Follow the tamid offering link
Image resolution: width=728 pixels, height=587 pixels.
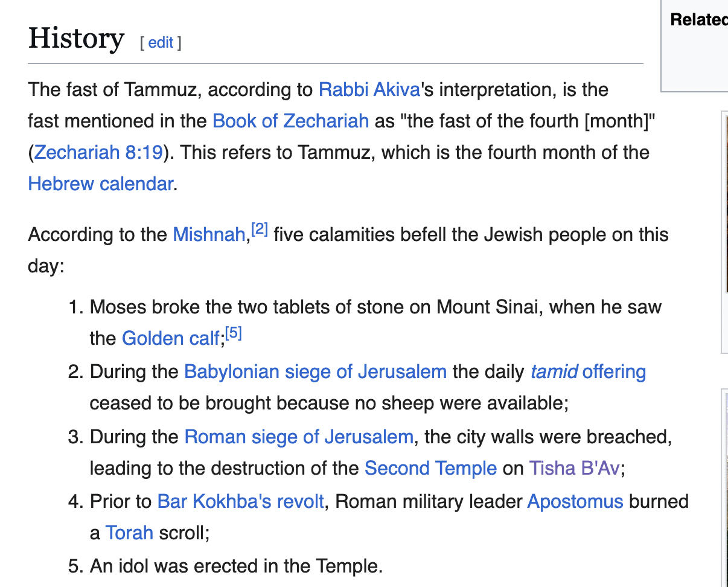click(588, 371)
